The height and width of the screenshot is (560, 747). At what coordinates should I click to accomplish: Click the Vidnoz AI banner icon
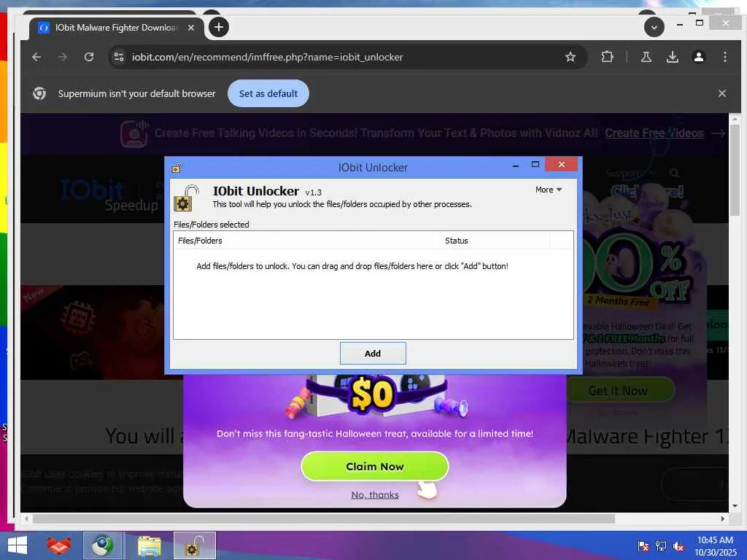pyautogui.click(x=134, y=133)
